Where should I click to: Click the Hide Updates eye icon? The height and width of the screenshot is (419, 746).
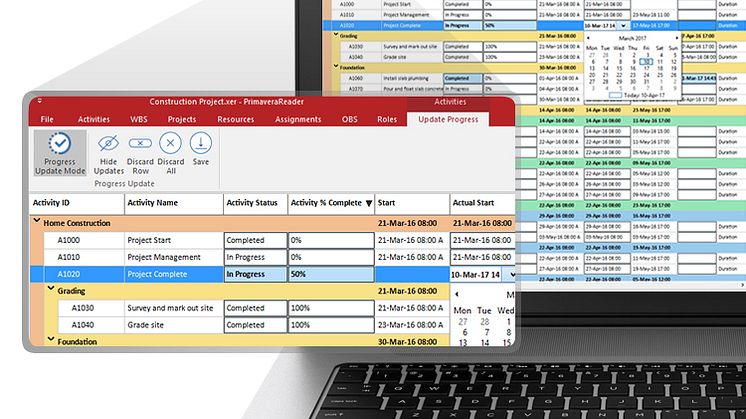(x=108, y=143)
